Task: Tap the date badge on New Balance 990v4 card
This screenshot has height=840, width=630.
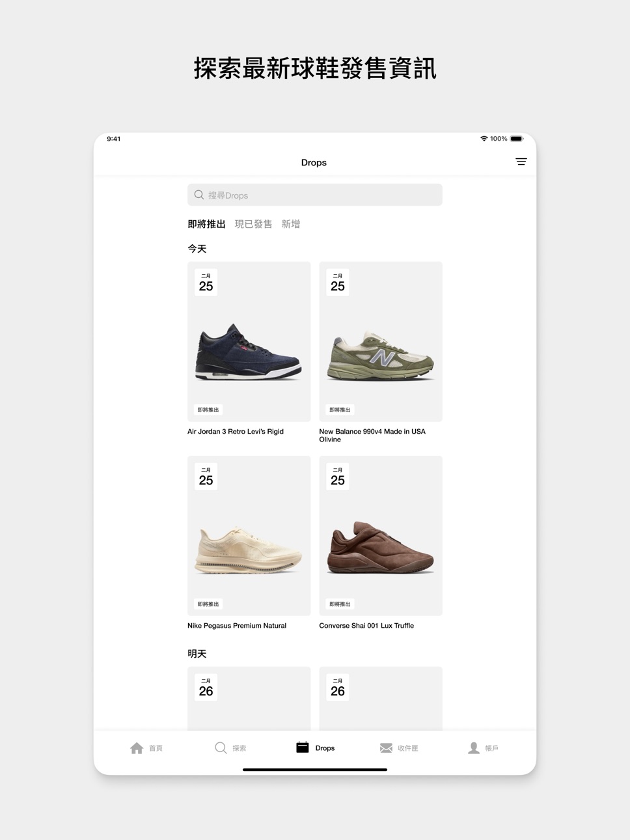Action: [338, 283]
